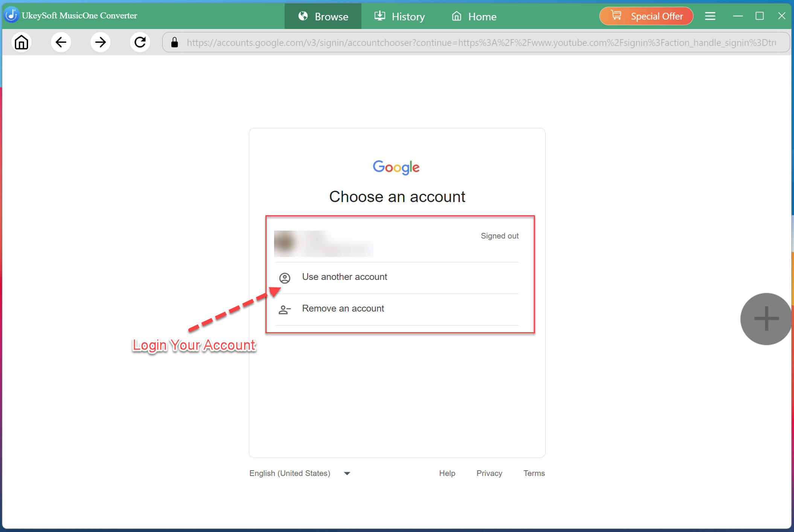This screenshot has height=532, width=794.
Task: Click the Special Offer button
Action: [x=646, y=16]
